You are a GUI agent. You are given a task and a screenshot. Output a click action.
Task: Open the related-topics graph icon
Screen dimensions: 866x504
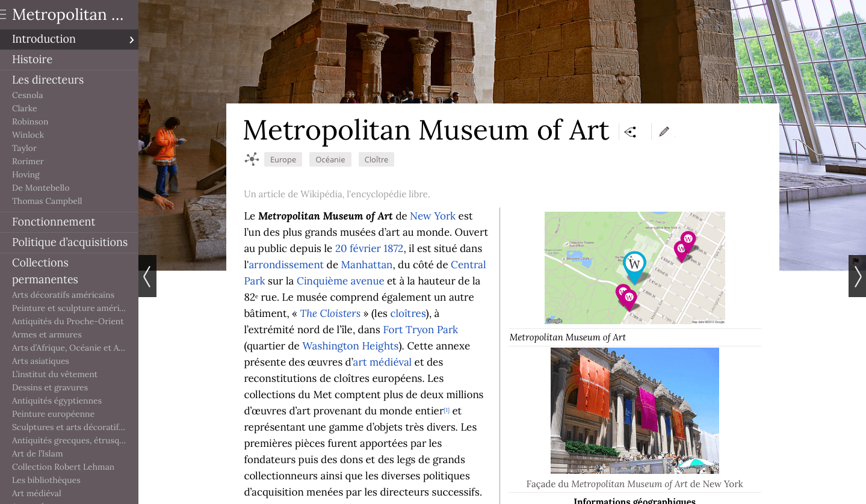pyautogui.click(x=252, y=159)
